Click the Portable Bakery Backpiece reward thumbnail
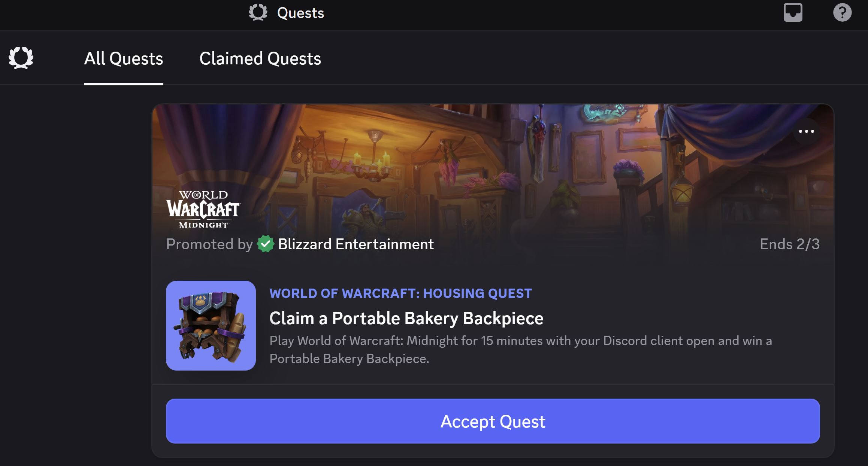The height and width of the screenshot is (466, 868). [x=211, y=326]
